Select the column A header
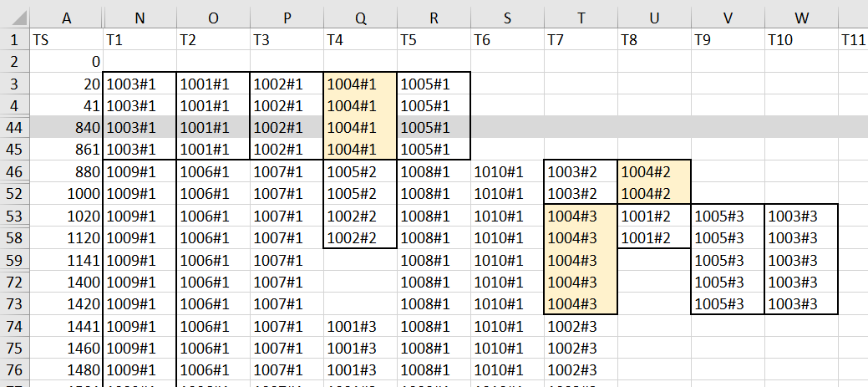The width and height of the screenshot is (868, 387). pyautogui.click(x=65, y=15)
